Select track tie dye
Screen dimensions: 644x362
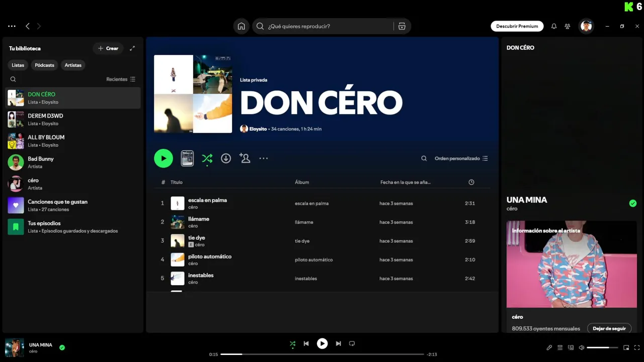(322, 241)
